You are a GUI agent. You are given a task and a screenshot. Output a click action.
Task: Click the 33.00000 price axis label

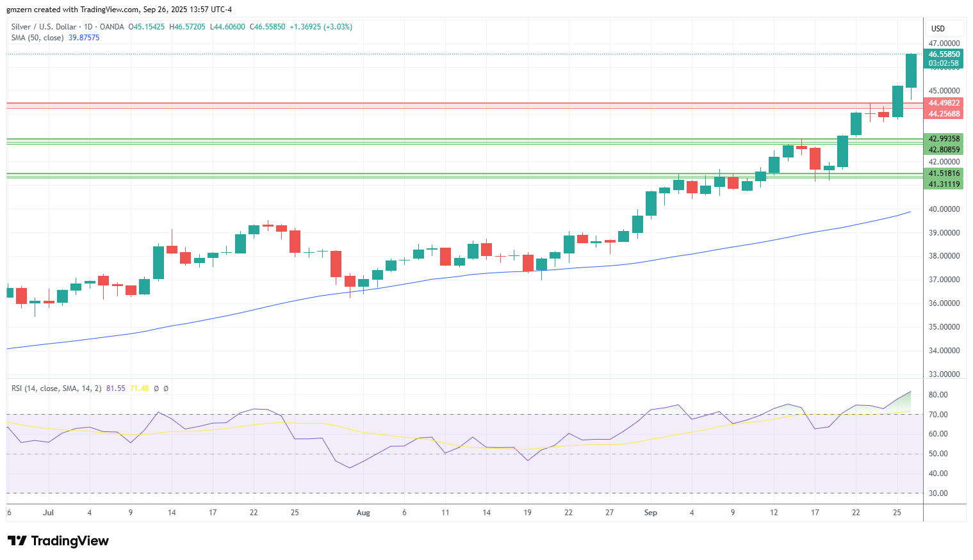coord(944,374)
